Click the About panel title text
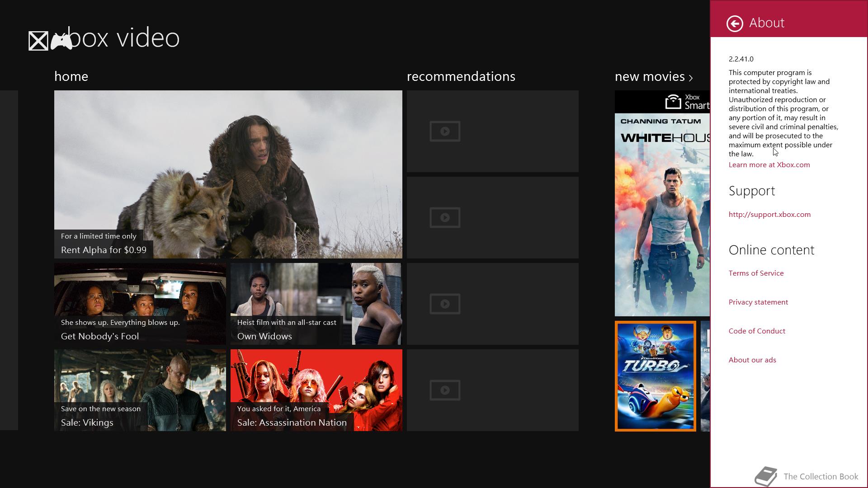This screenshot has width=868, height=488. point(766,23)
